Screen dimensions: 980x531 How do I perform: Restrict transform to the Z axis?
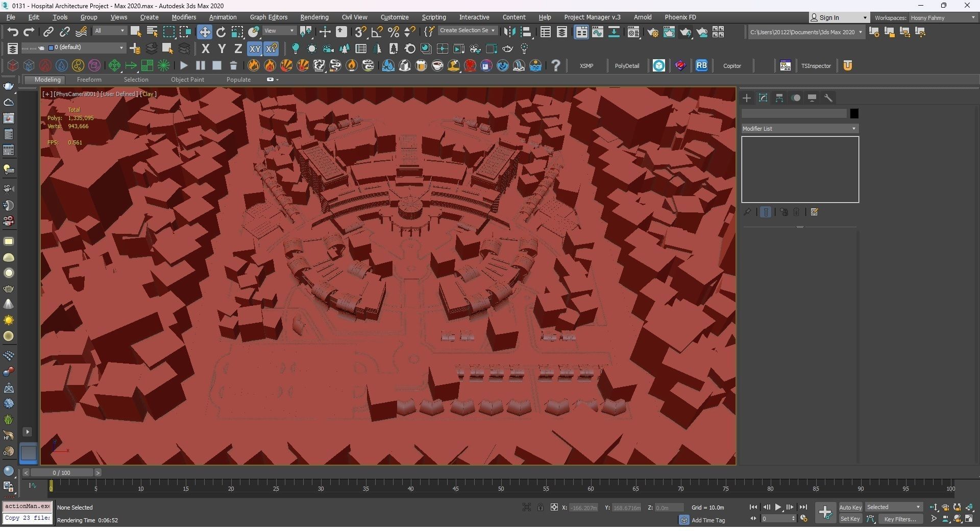click(238, 49)
